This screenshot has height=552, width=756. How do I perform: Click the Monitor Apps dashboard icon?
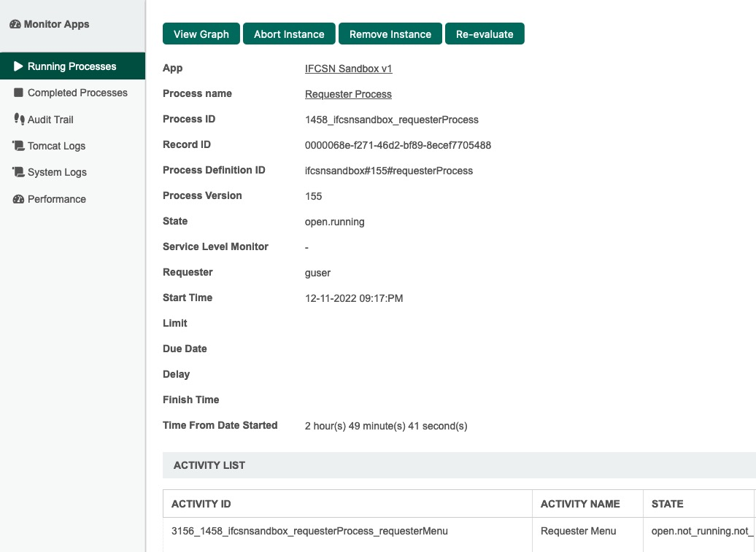(x=15, y=24)
